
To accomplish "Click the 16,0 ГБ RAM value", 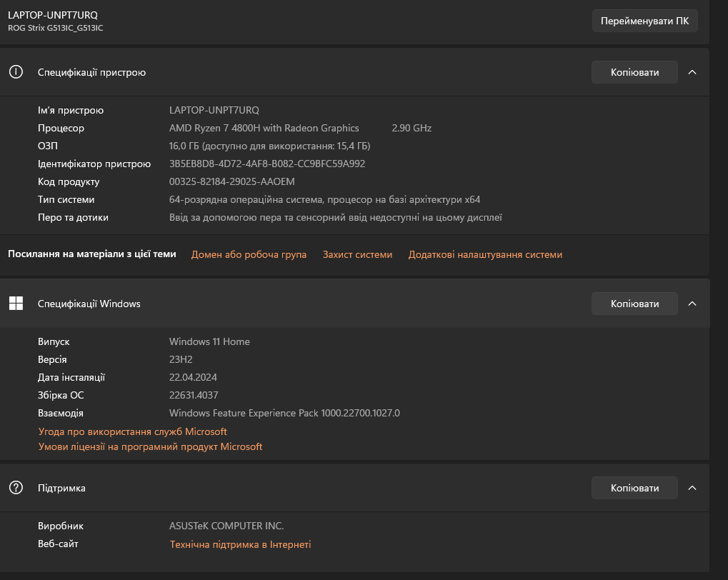I will tap(269, 146).
